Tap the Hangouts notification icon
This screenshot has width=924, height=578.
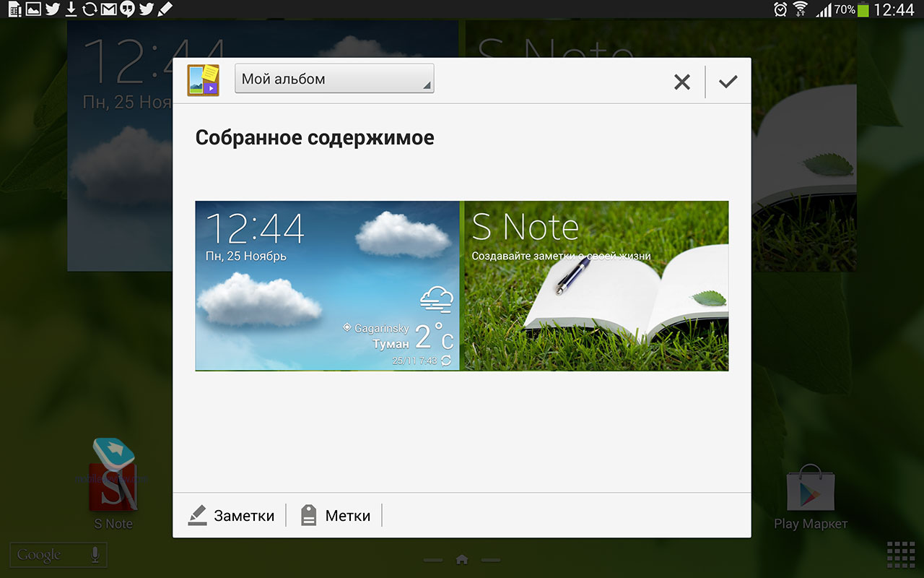(127, 9)
